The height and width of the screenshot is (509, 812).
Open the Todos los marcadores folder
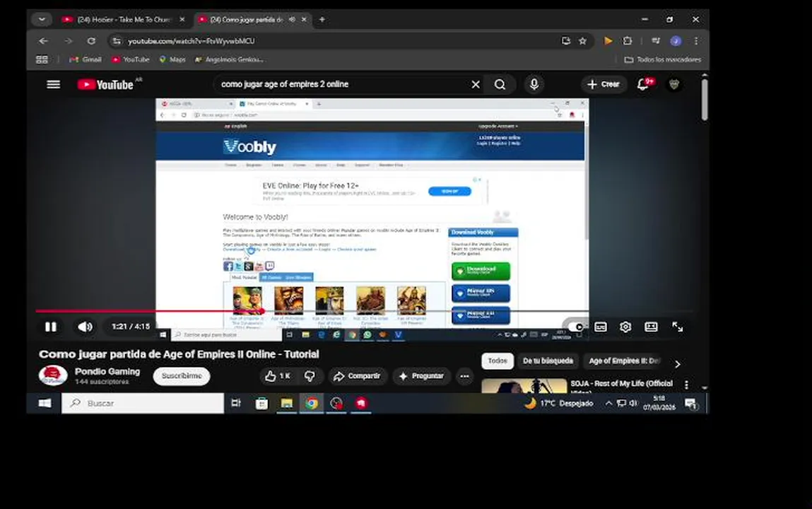662,59
